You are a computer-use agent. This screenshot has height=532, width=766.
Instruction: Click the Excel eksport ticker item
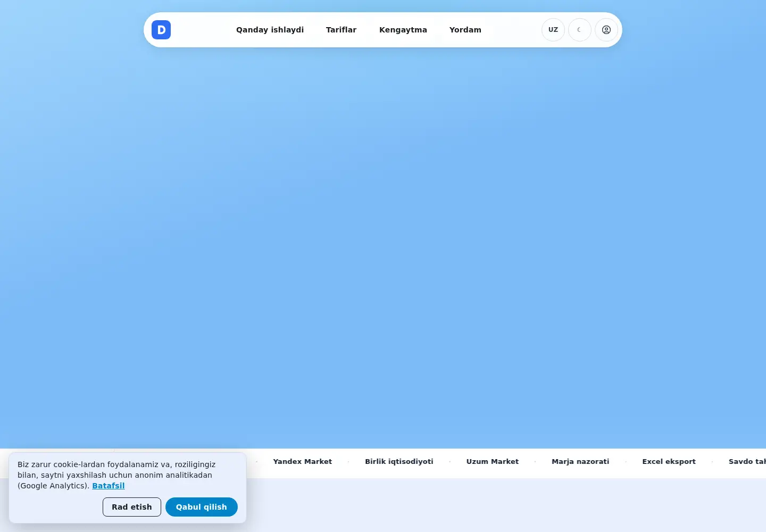(x=669, y=462)
